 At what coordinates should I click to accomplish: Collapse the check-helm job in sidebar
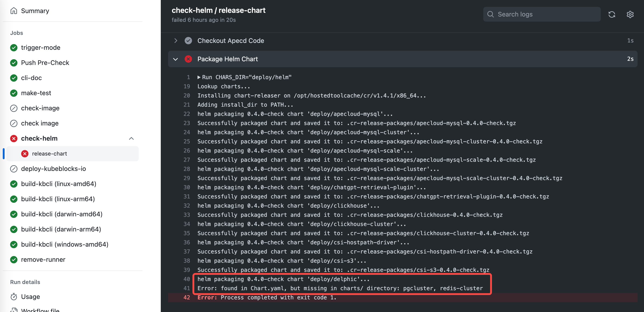click(x=132, y=139)
